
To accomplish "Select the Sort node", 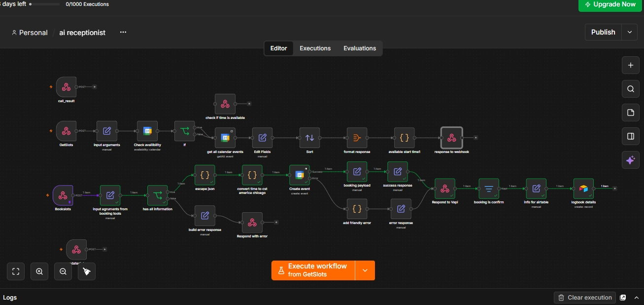I will click(x=310, y=138).
